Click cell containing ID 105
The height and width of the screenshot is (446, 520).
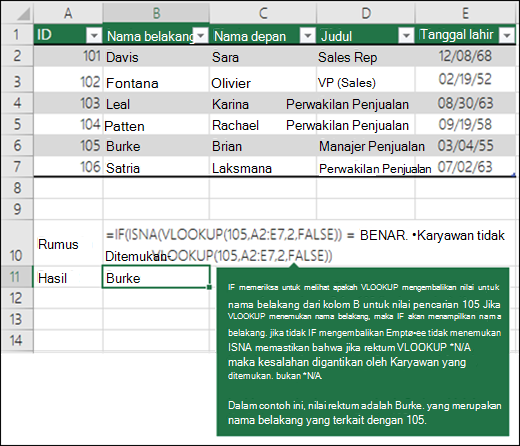(x=68, y=146)
